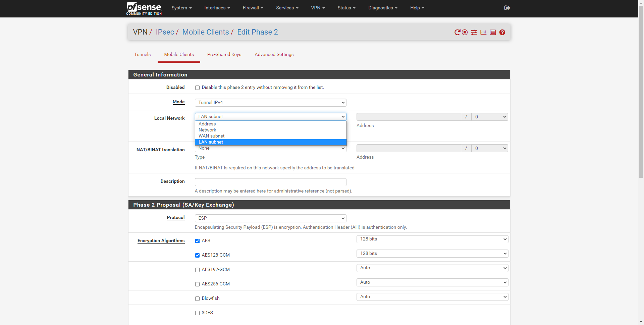The width and height of the screenshot is (644, 325).
Task: Click the stop service icon
Action: pyautogui.click(x=465, y=32)
